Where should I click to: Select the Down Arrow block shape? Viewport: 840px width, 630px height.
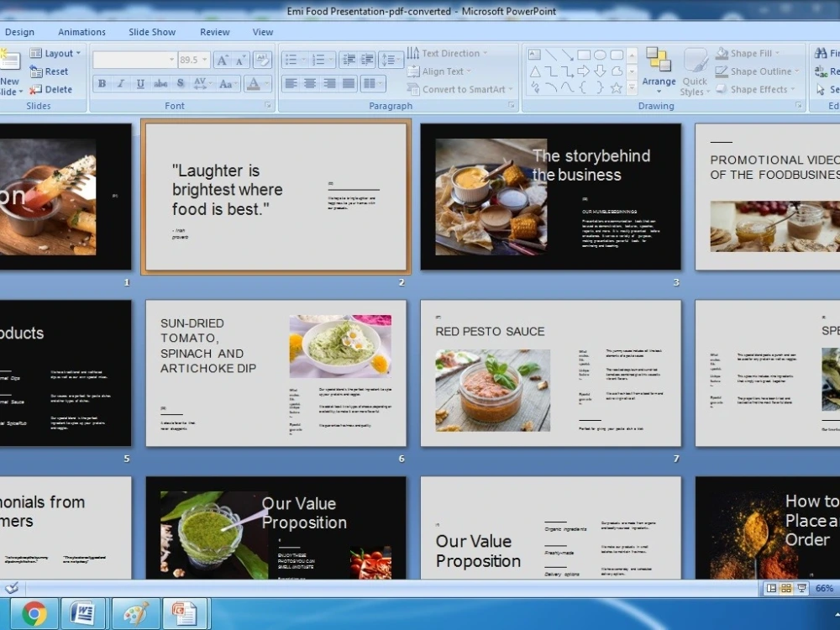[600, 71]
